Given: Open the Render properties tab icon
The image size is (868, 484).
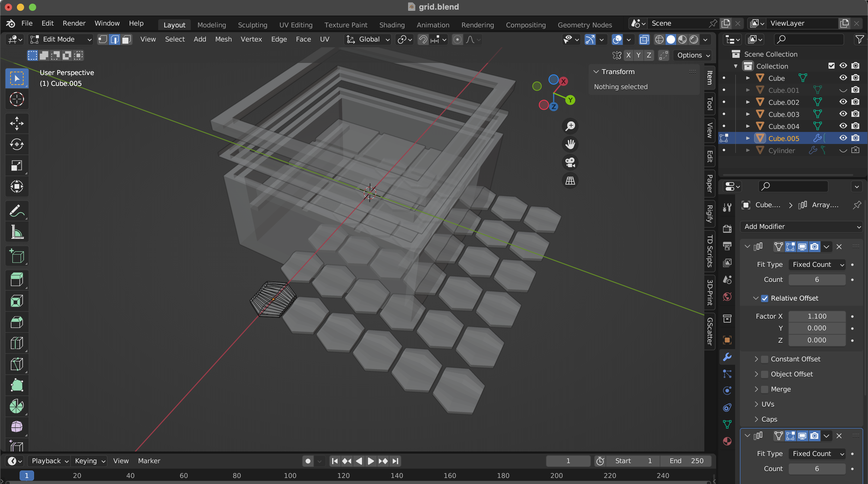Looking at the screenshot, I should tap(727, 229).
